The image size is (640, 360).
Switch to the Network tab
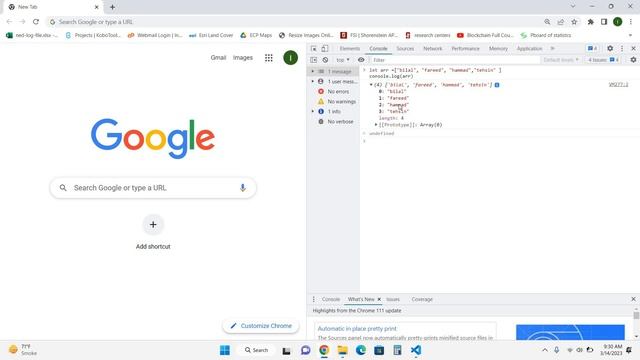pos(432,49)
